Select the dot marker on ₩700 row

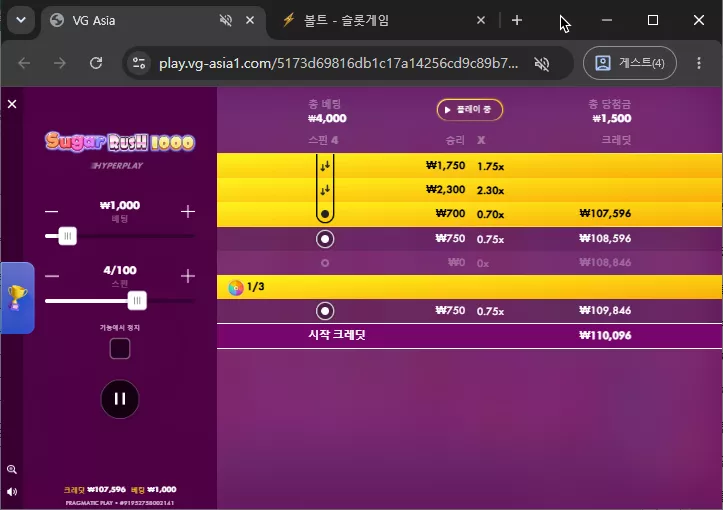(x=325, y=214)
